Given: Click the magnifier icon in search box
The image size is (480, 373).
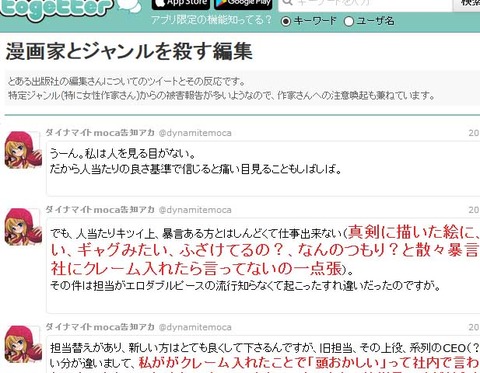Looking at the screenshot, I should 287,3.
